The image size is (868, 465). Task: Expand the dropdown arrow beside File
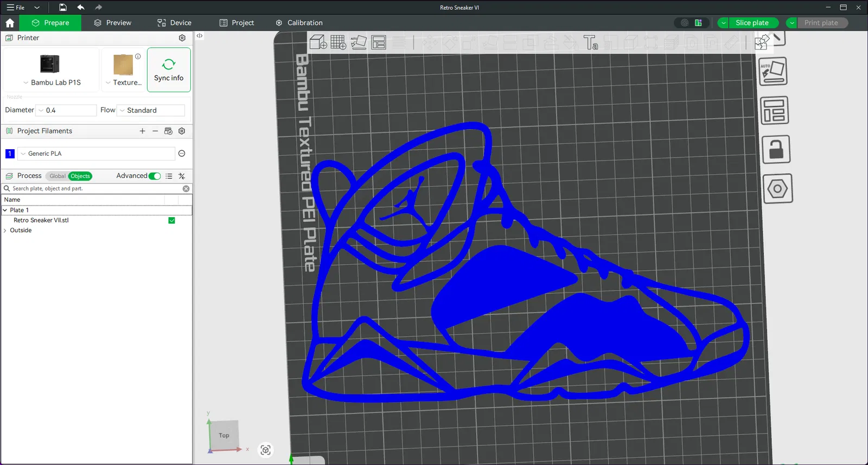coord(37,8)
